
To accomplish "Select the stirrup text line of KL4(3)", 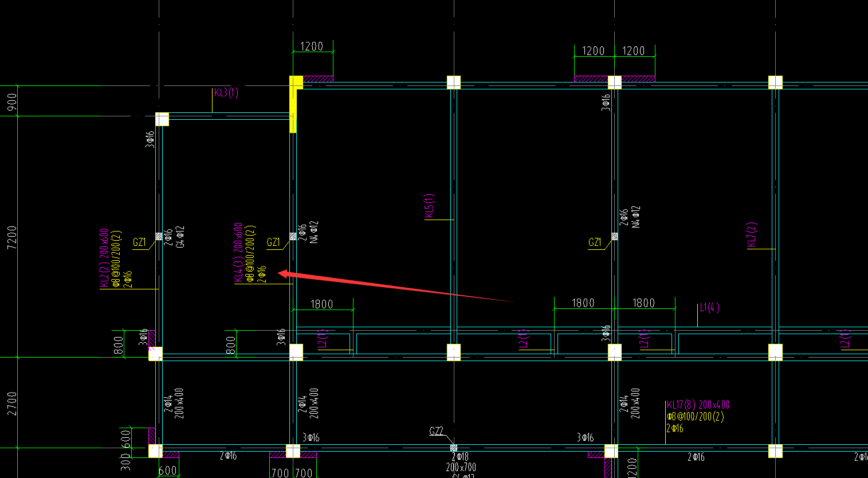I will (250, 254).
